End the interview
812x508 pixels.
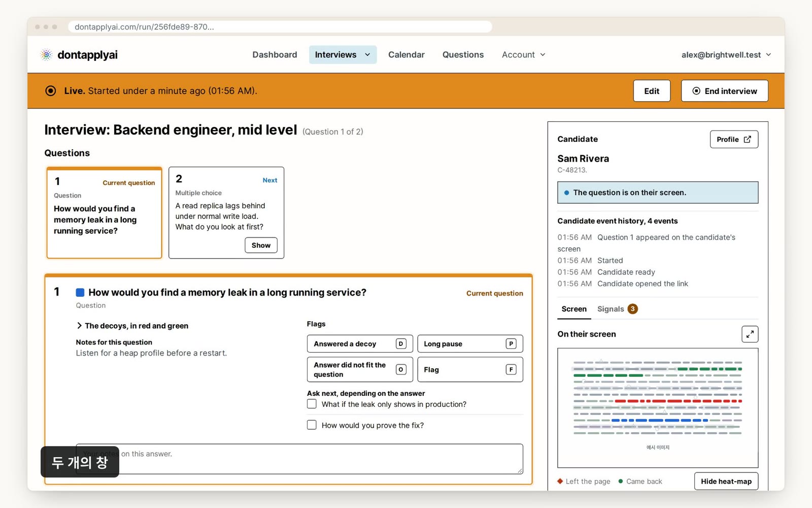tap(724, 91)
